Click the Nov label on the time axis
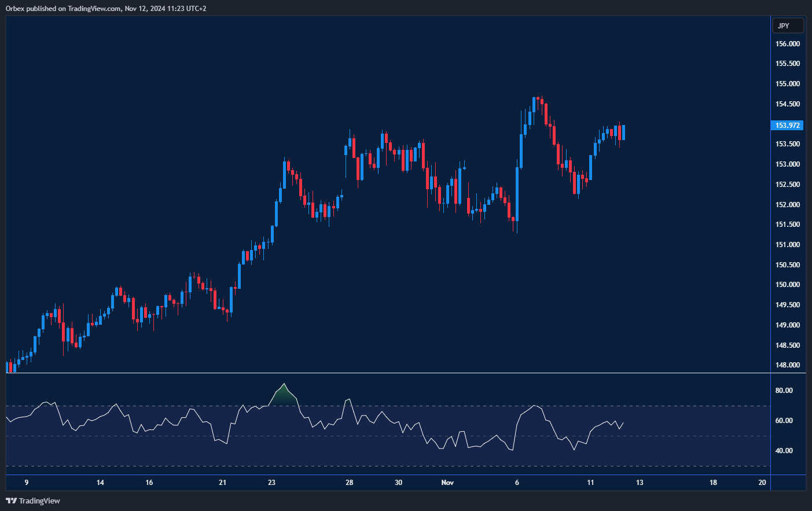This screenshot has height=511, width=812. click(x=447, y=483)
